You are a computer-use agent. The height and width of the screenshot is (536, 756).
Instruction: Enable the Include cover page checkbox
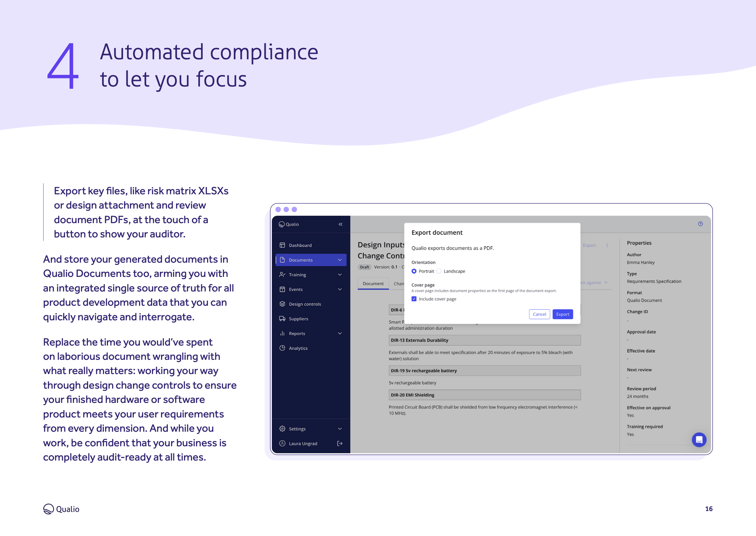point(414,298)
